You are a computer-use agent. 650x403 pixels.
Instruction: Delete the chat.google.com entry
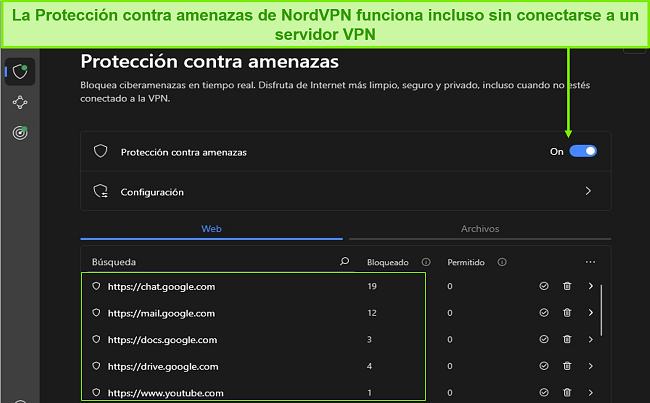(567, 286)
